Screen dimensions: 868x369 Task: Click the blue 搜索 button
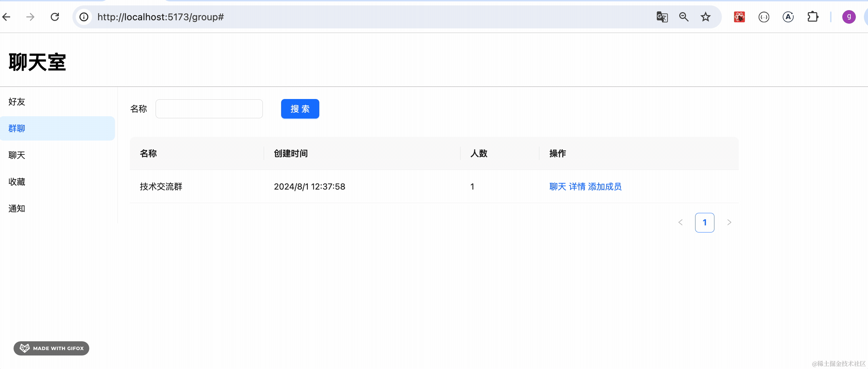click(300, 109)
